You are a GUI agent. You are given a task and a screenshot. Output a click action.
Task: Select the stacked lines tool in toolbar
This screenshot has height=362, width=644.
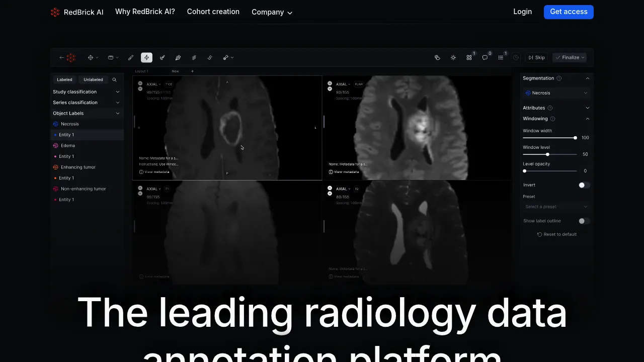194,58
